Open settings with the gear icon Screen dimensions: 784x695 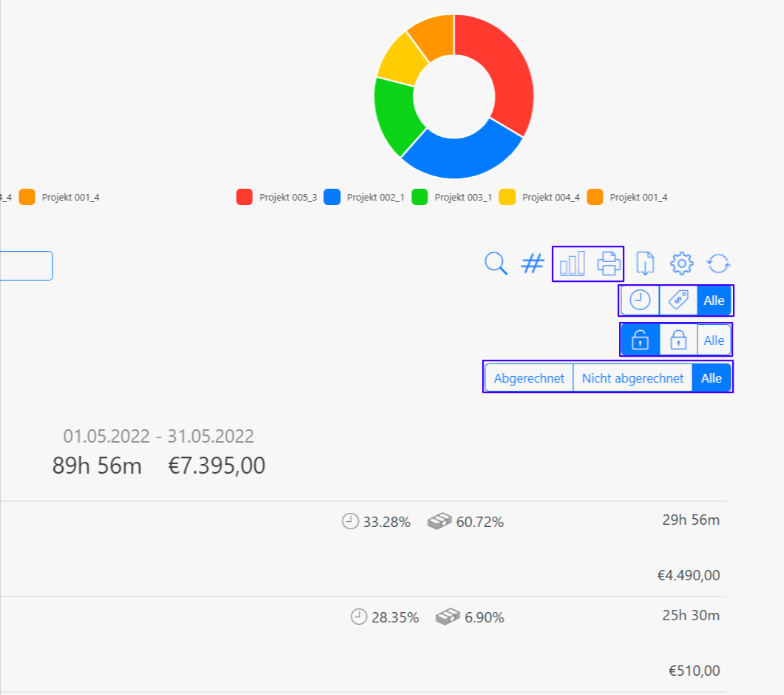click(681, 263)
